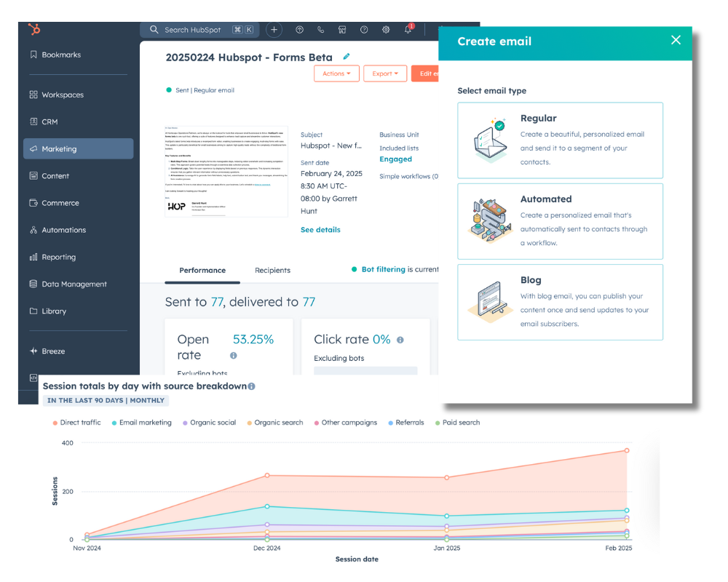Click the pencil icon beside the email title
This screenshot has height=582, width=728.
[347, 57]
